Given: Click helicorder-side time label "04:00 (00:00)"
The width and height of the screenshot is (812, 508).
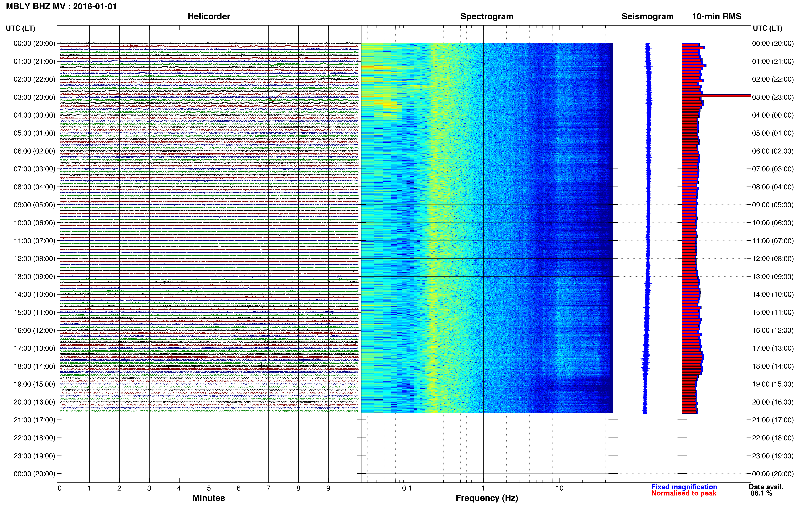Looking at the screenshot, I should point(34,115).
